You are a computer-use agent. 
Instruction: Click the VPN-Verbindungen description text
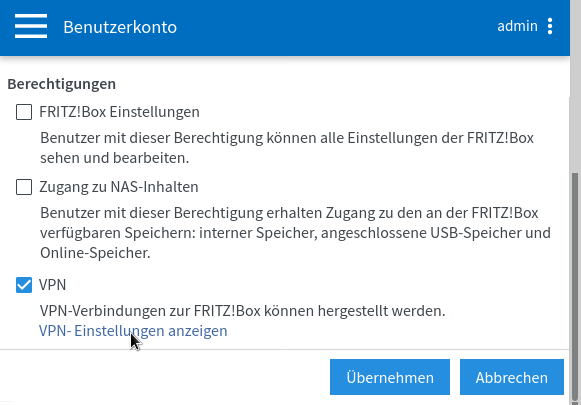click(242, 311)
